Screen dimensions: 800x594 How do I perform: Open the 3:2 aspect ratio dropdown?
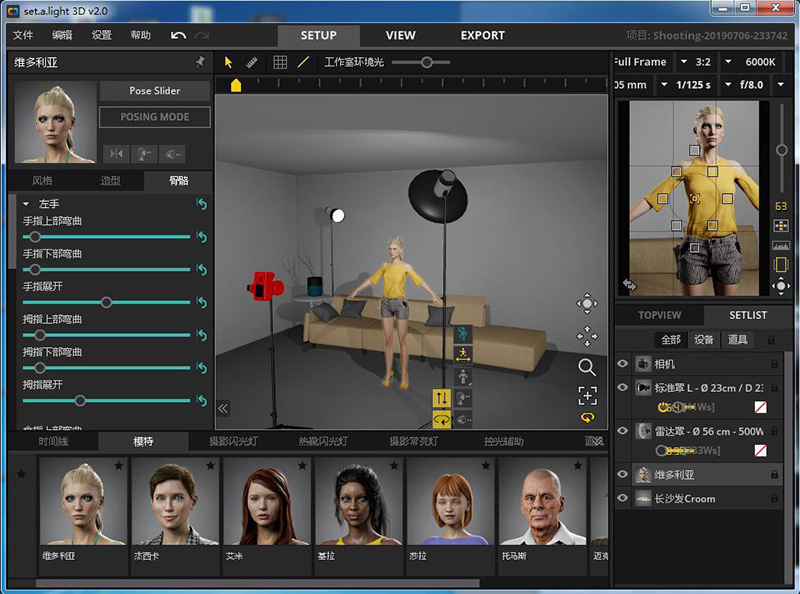728,62
